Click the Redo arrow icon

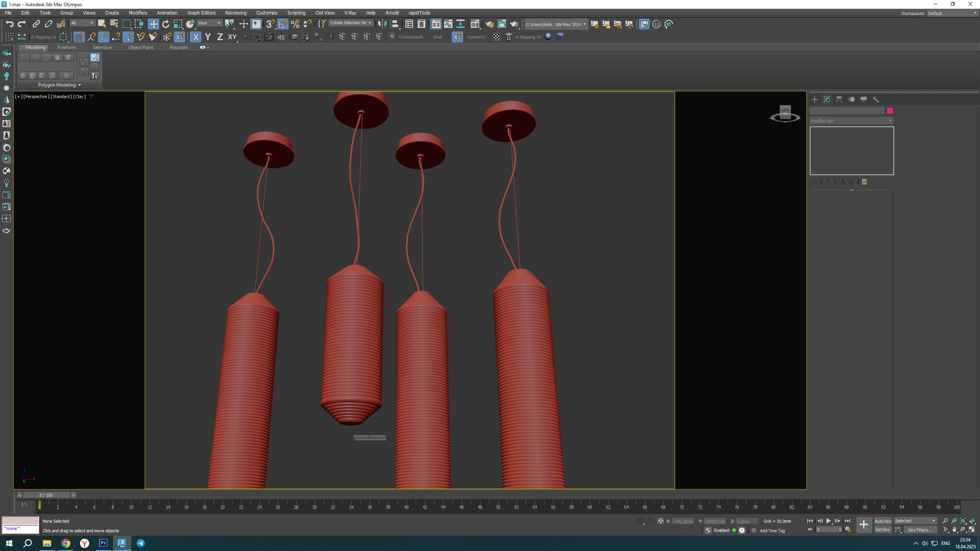click(x=22, y=24)
